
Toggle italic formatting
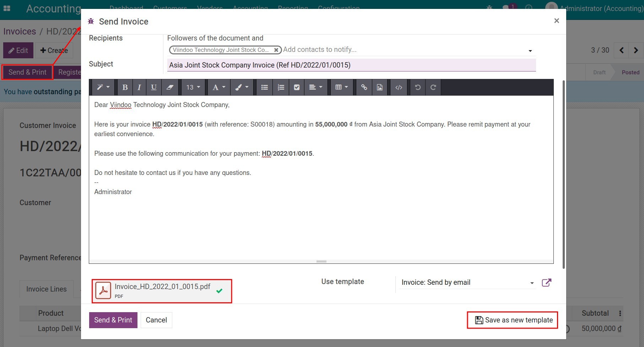[x=139, y=87]
